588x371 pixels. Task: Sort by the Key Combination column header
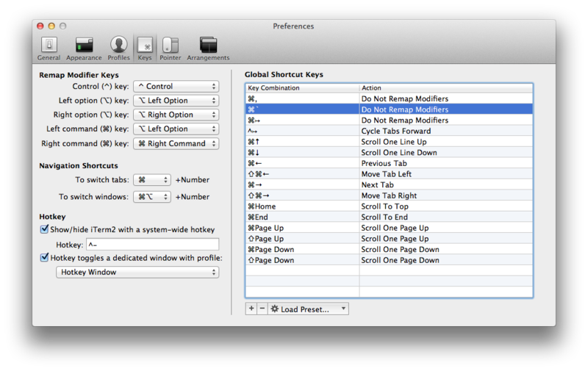point(303,87)
